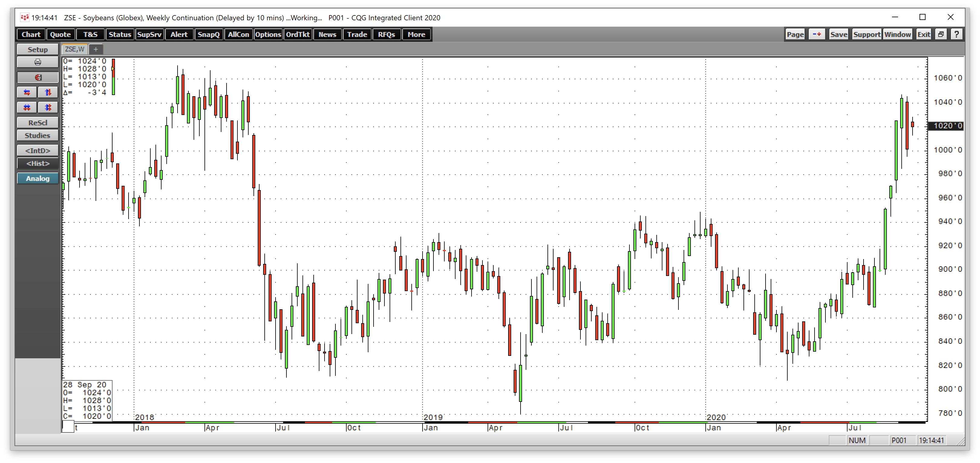Click the red magnet snap icon

coord(37,77)
